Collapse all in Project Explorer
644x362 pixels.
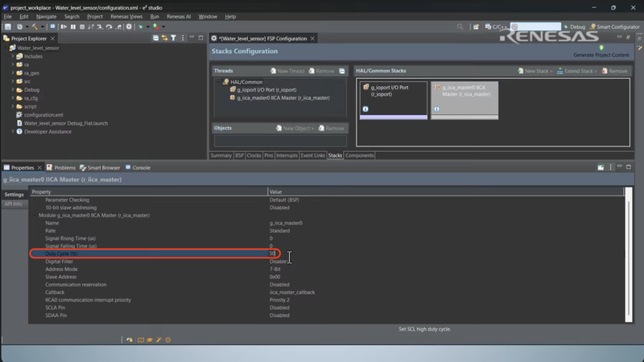155,38
